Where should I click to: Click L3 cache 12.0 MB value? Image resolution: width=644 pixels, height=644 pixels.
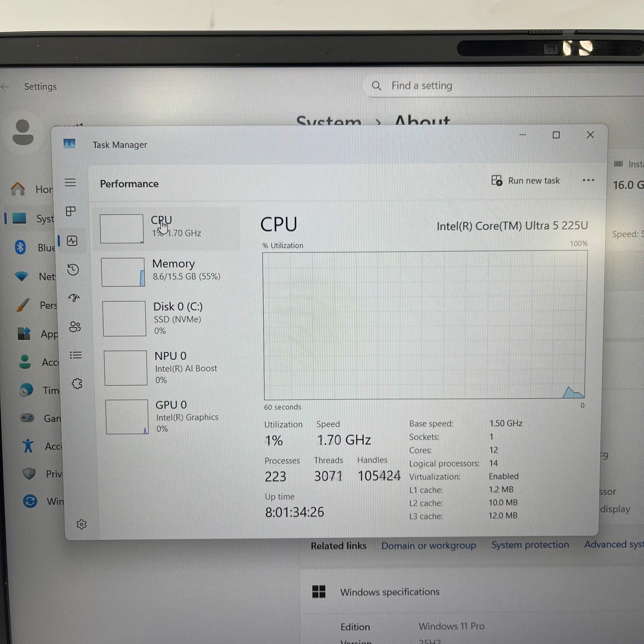pos(503,515)
